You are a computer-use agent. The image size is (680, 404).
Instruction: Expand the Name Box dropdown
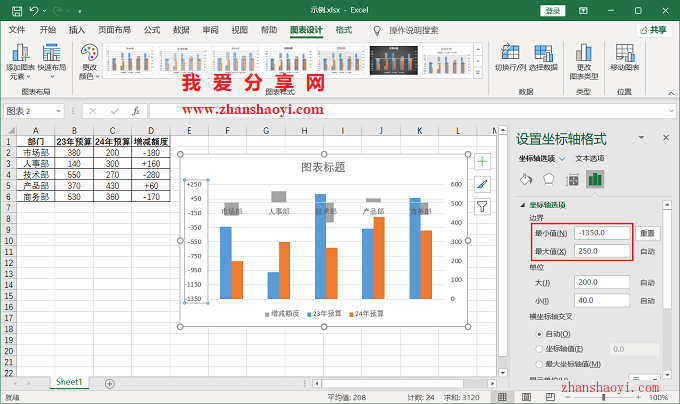59,111
